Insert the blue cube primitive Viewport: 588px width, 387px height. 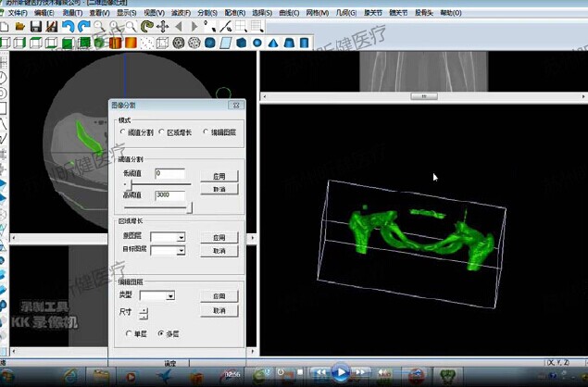tap(242, 43)
